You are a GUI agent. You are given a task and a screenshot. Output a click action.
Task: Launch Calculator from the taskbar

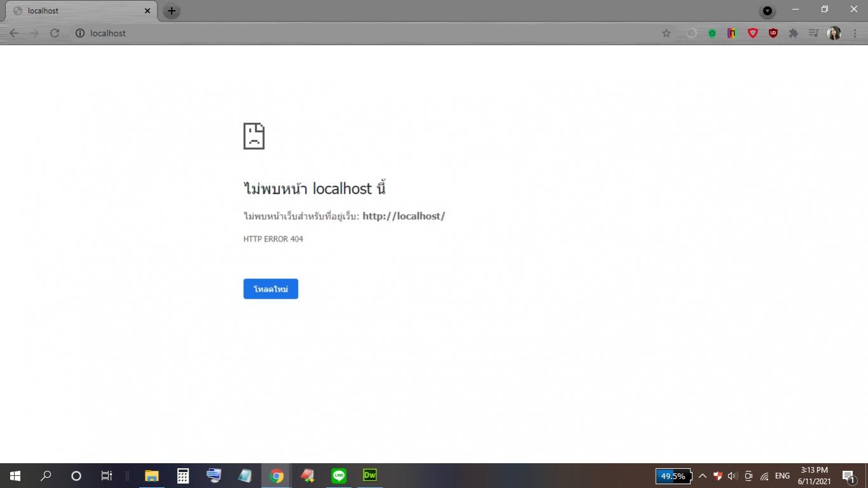pos(182,475)
